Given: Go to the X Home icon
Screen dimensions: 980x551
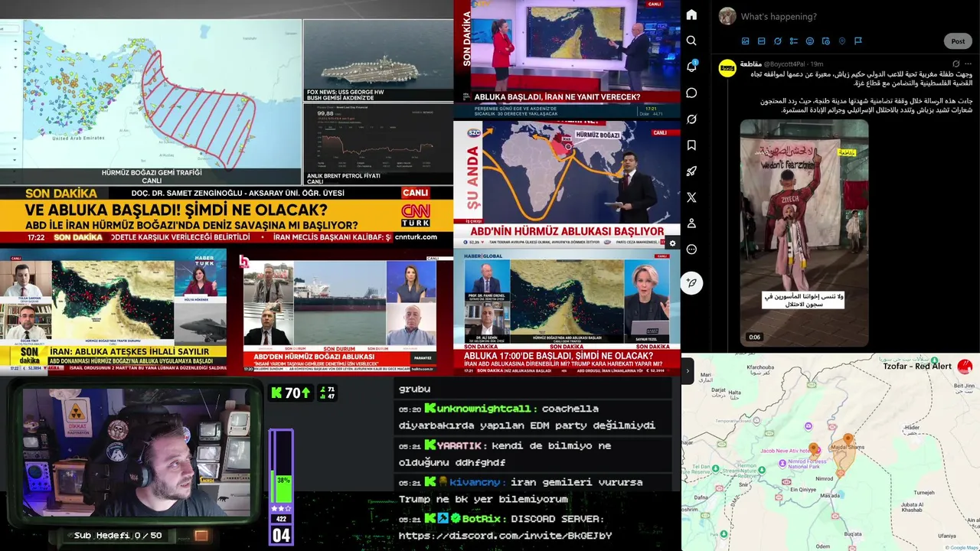Looking at the screenshot, I should [x=691, y=15].
